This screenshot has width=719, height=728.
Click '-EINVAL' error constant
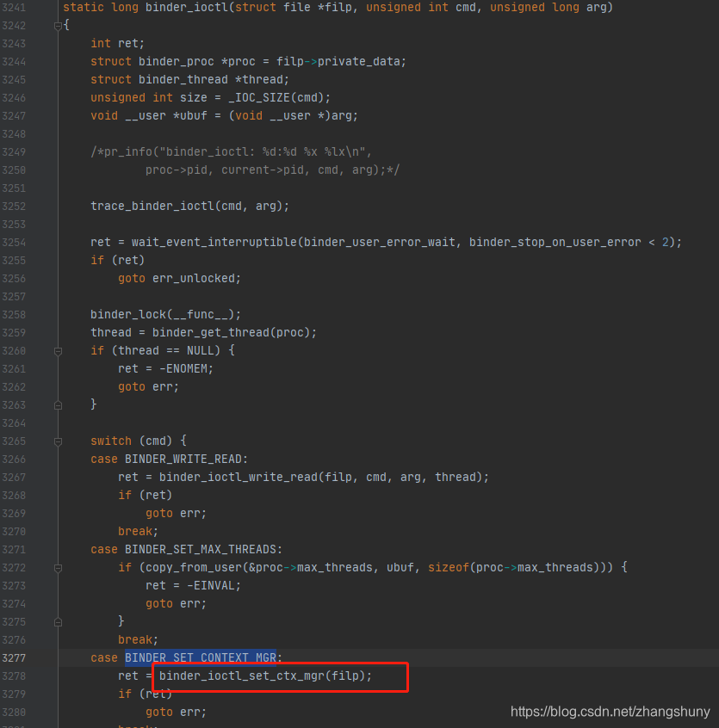click(x=210, y=586)
